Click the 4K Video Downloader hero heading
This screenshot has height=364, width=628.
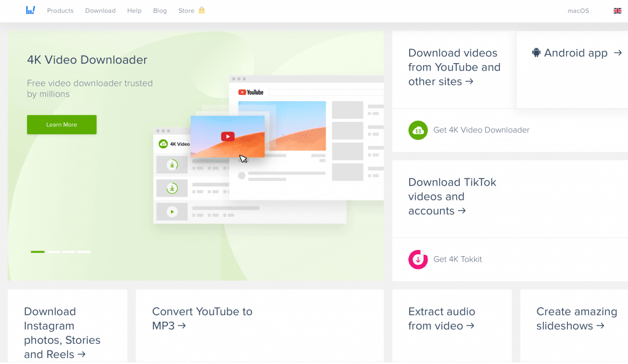point(87,59)
